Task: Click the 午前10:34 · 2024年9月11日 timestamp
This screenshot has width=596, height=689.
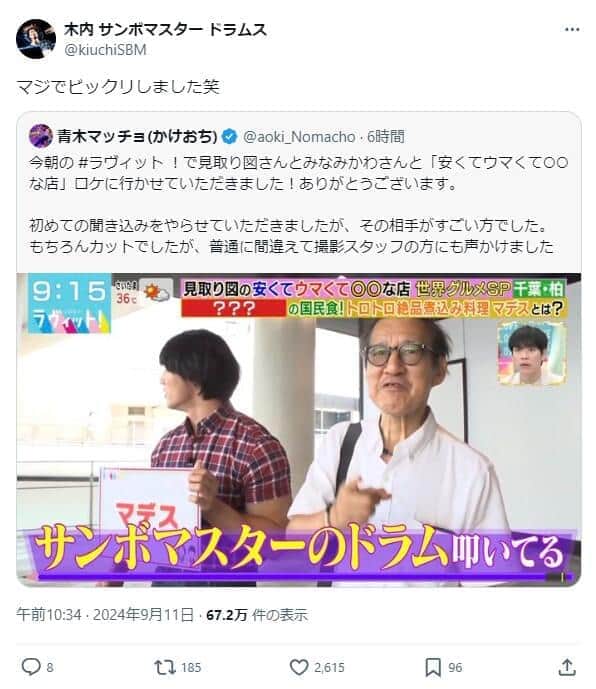Action: [105, 615]
